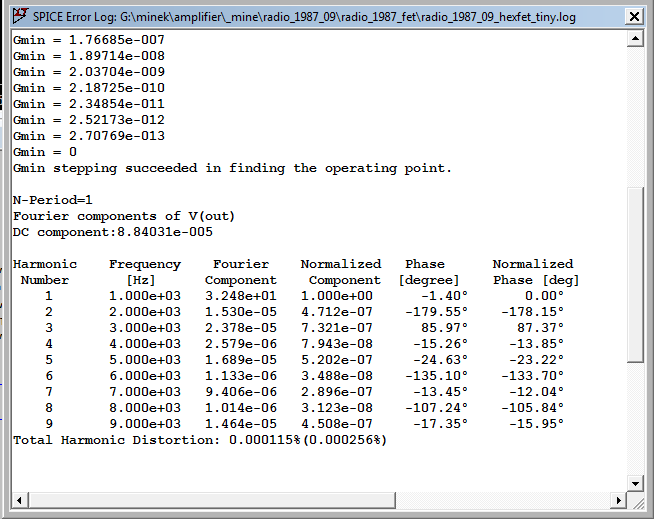The width and height of the screenshot is (654, 519).
Task: Click the frequency value 9.000e+03
Action: (x=145, y=424)
